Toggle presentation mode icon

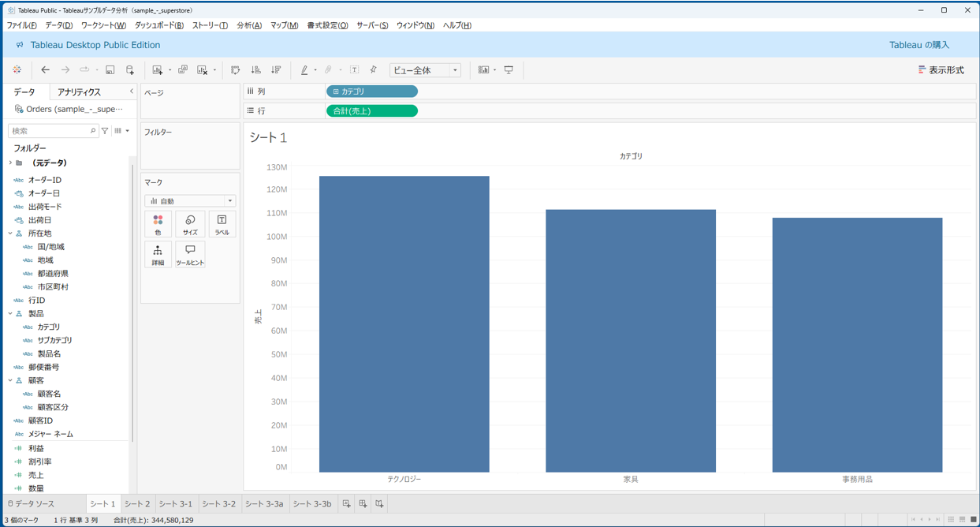tap(509, 70)
